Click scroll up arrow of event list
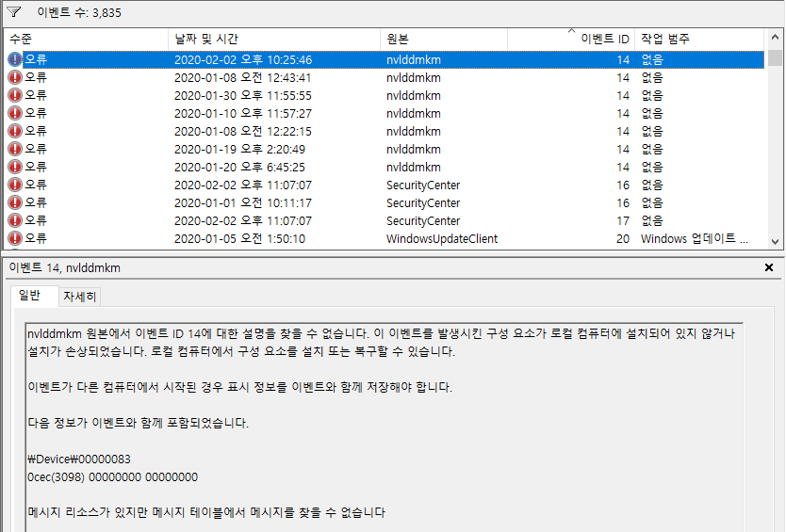The image size is (786, 532). pos(775,38)
